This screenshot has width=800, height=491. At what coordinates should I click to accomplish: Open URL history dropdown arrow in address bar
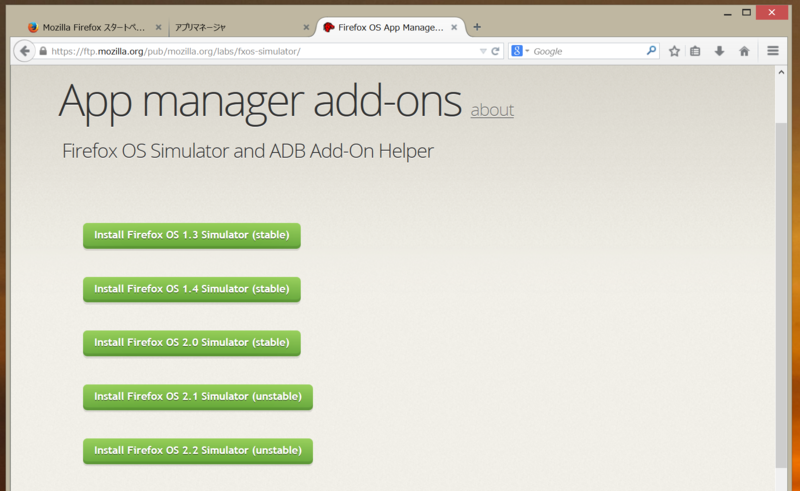click(x=483, y=51)
